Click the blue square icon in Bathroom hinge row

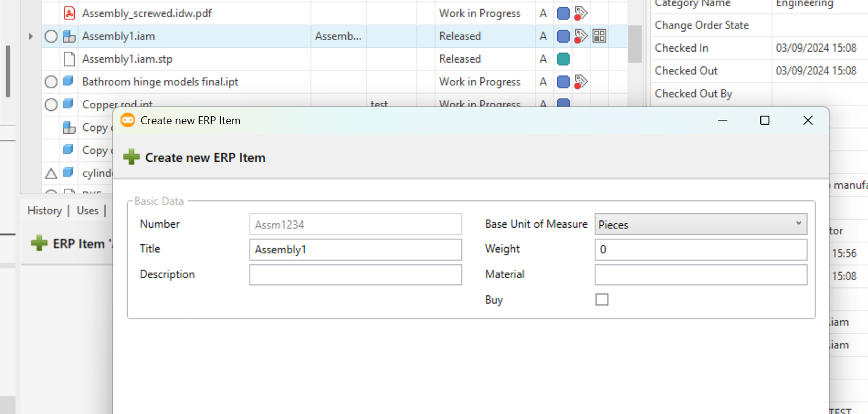pyautogui.click(x=563, y=82)
